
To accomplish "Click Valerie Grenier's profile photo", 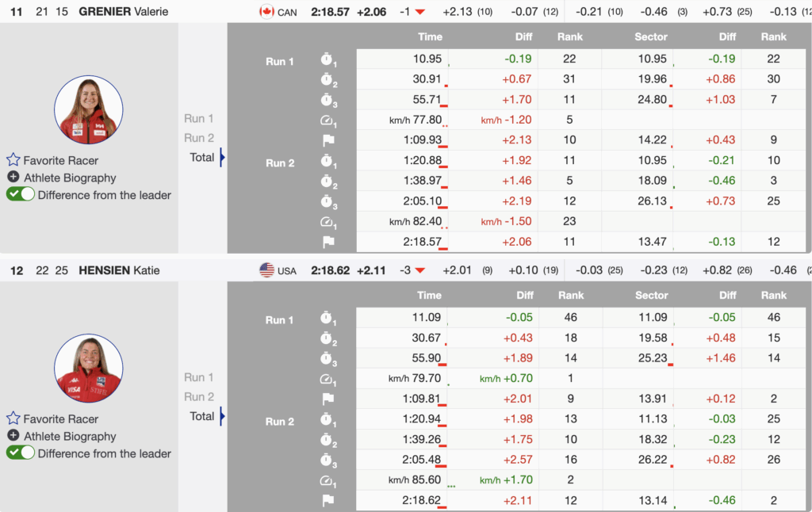I will click(88, 110).
